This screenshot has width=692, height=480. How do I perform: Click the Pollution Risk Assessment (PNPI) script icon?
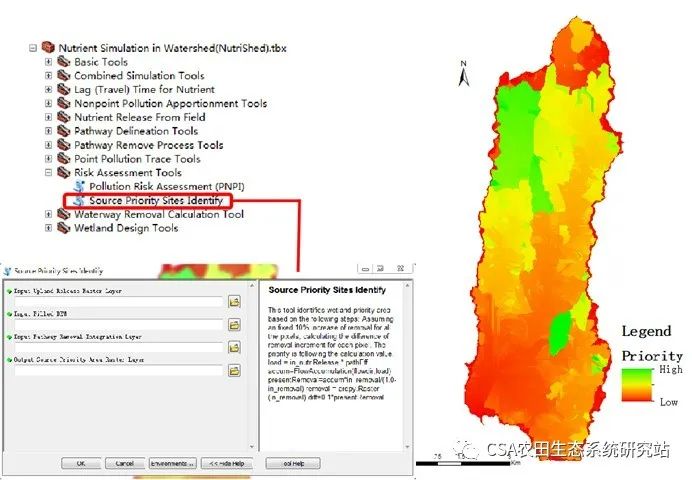coord(80,186)
